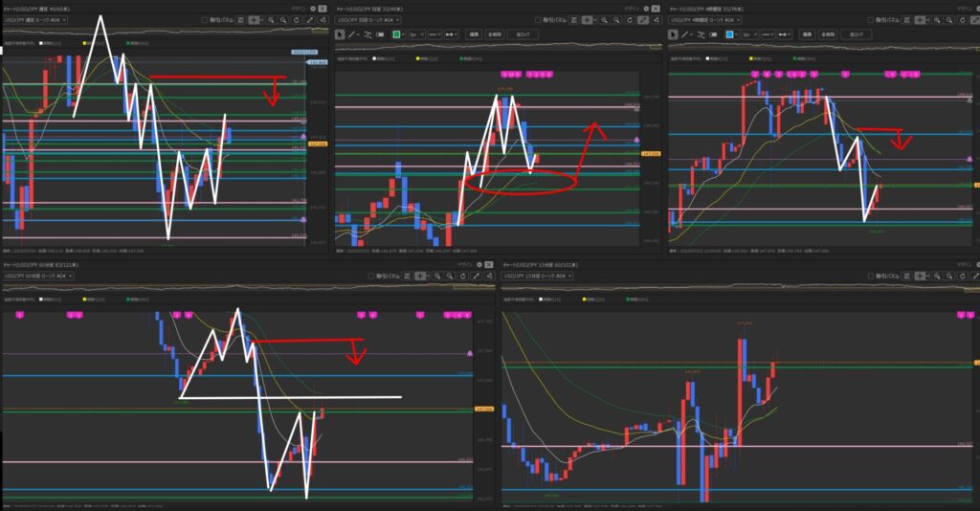Open USD/JPY 4時間足 symbol dropdown
The image size is (980, 511).
point(705,20)
